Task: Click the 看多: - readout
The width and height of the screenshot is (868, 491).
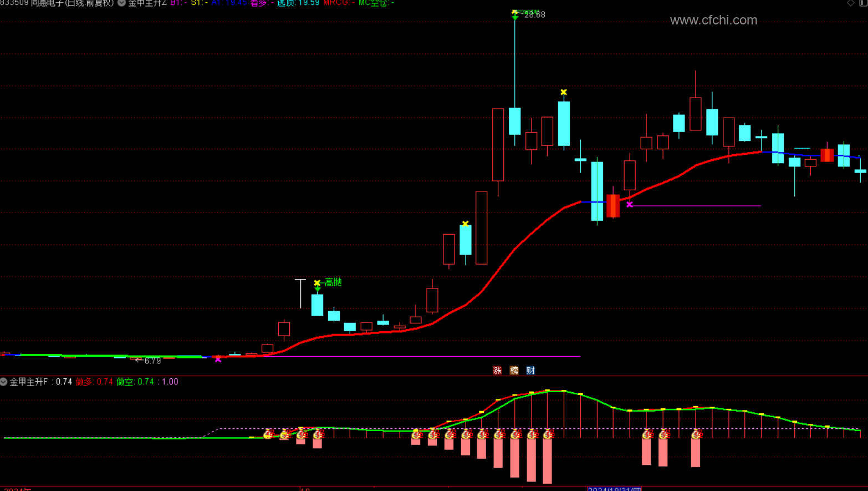Action: pos(262,3)
